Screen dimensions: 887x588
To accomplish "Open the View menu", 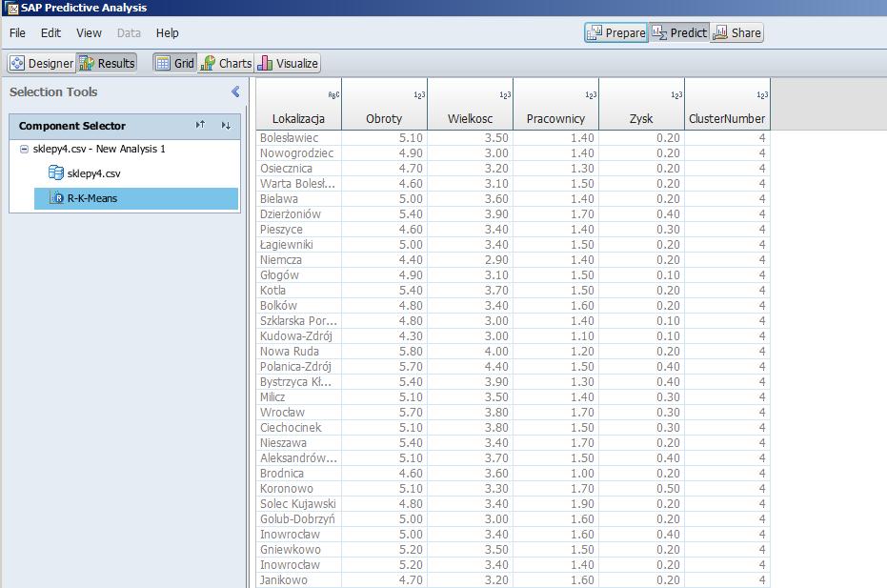I will (x=89, y=32).
